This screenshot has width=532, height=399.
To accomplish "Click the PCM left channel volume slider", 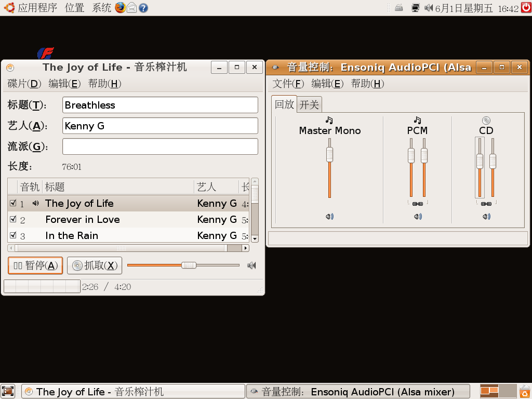I will [x=411, y=168].
